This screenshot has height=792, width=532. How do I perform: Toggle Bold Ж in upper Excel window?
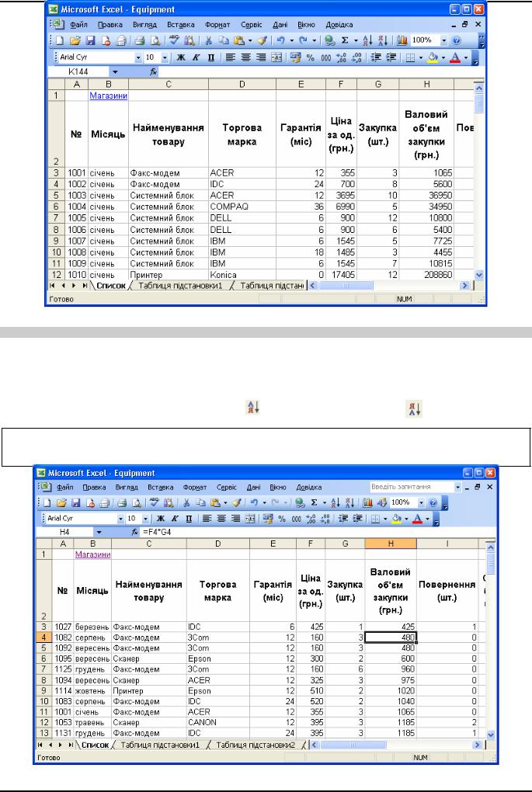[181, 57]
